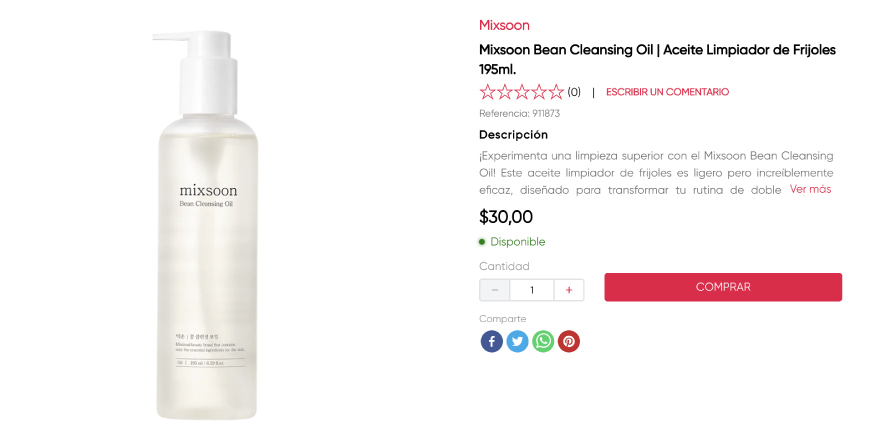This screenshot has height=427, width=869.
Task: Click the second rating star
Action: (505, 92)
